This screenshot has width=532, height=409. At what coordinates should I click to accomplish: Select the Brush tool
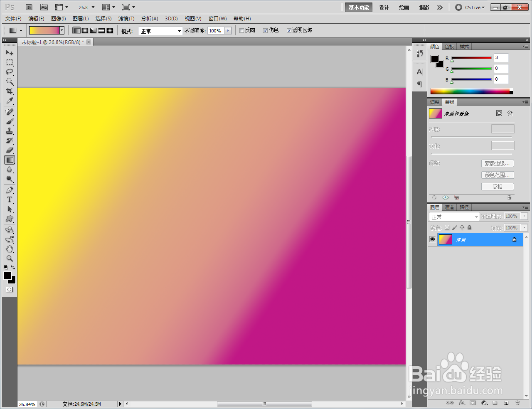click(10, 121)
